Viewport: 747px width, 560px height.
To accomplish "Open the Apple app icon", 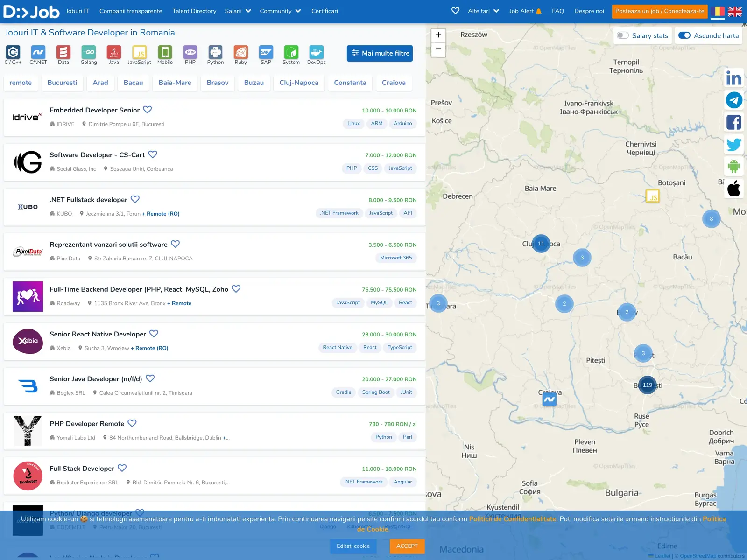I will [734, 189].
